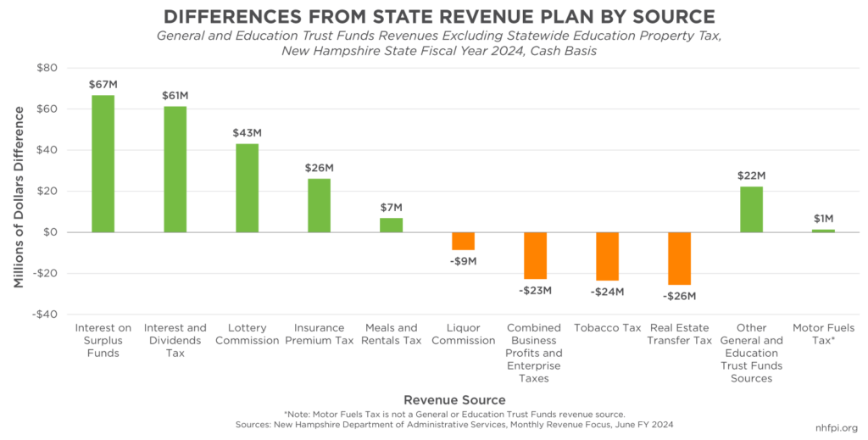Click the $80 y-axis tick label

(x=45, y=68)
